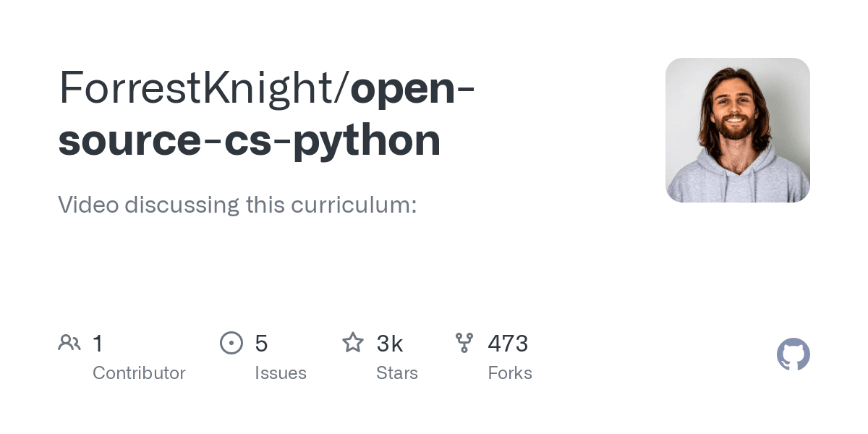Select the 'Forks' label

click(510, 373)
